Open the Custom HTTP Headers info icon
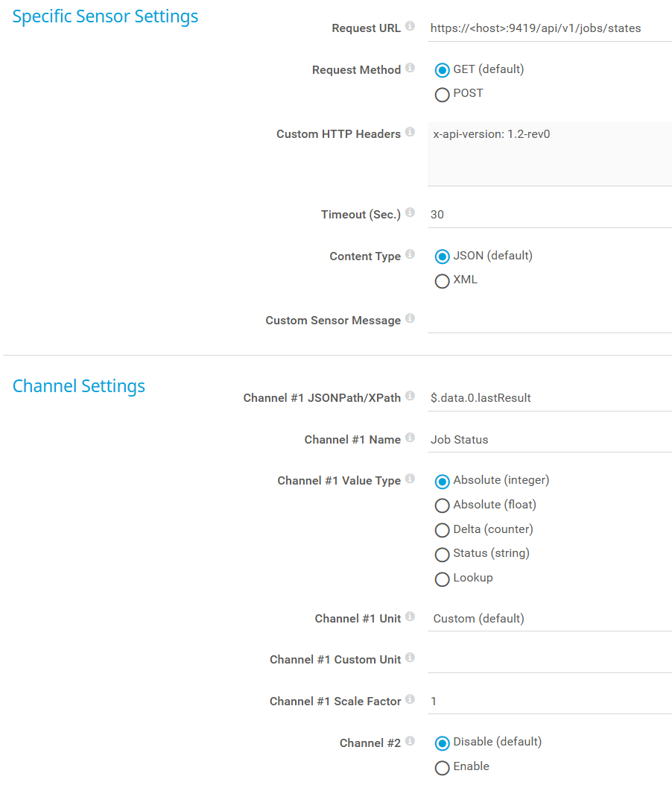 click(x=411, y=133)
